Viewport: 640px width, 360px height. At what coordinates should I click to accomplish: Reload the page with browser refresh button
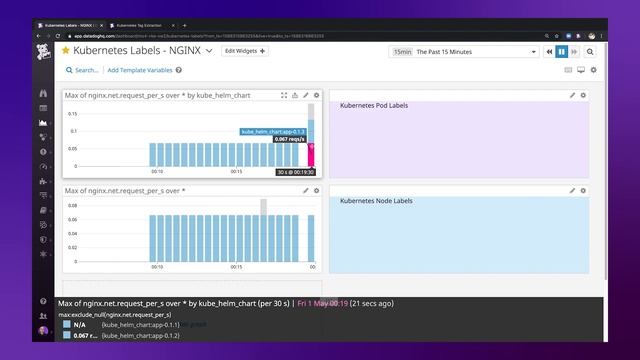58,36
